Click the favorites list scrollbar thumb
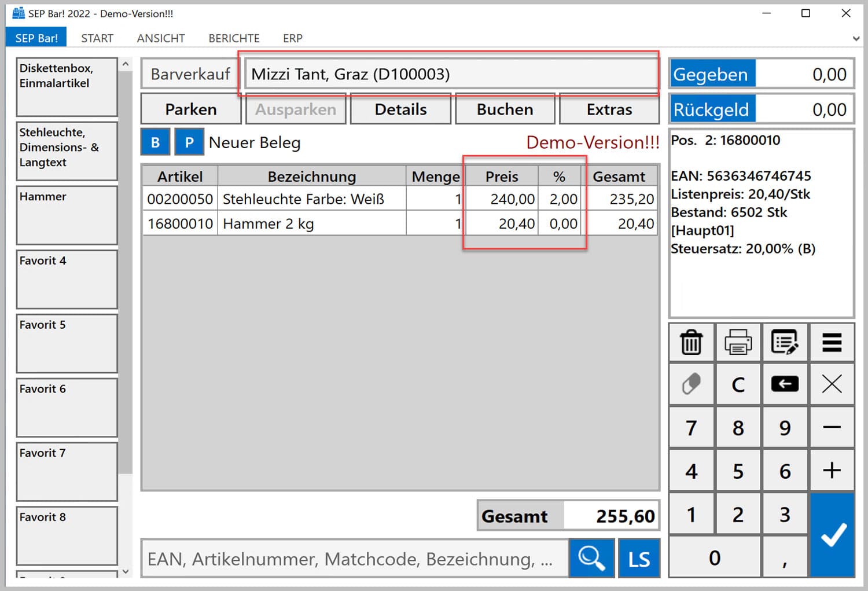 pos(126,272)
